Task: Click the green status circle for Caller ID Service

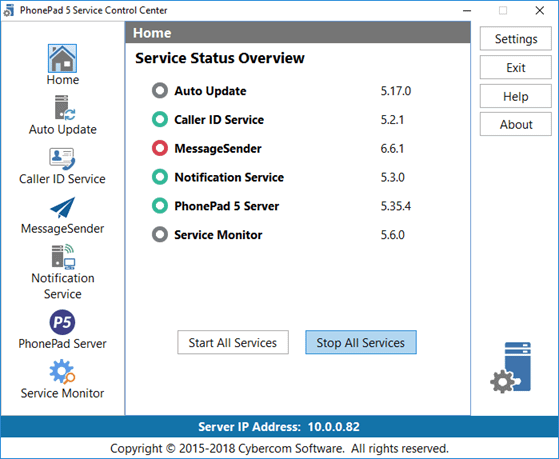Action: coord(160,119)
